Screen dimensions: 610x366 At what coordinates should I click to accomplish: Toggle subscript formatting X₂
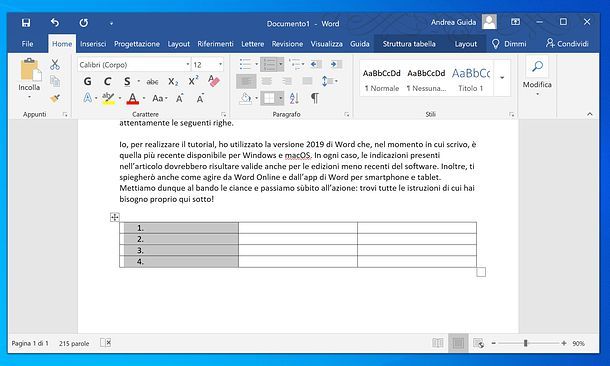click(173, 82)
